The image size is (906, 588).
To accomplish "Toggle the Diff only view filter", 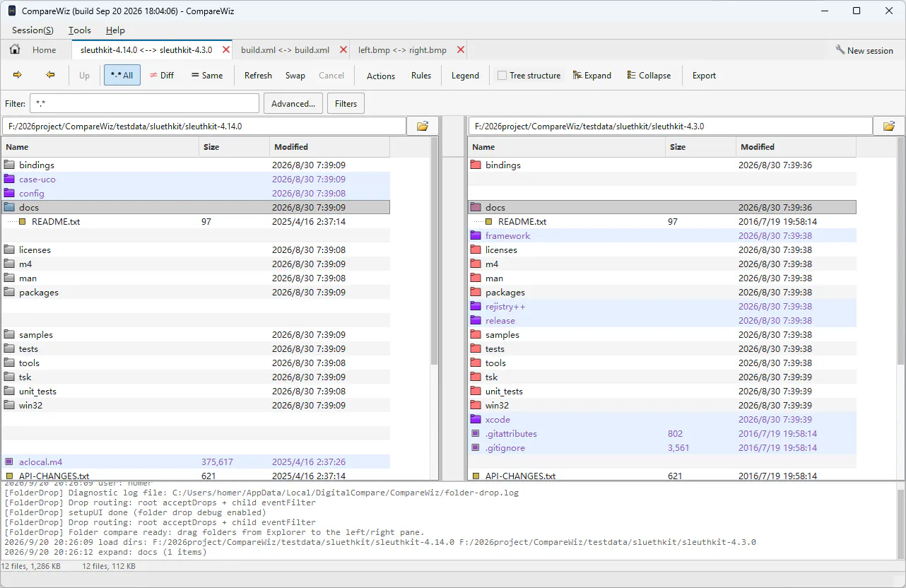I will (162, 75).
